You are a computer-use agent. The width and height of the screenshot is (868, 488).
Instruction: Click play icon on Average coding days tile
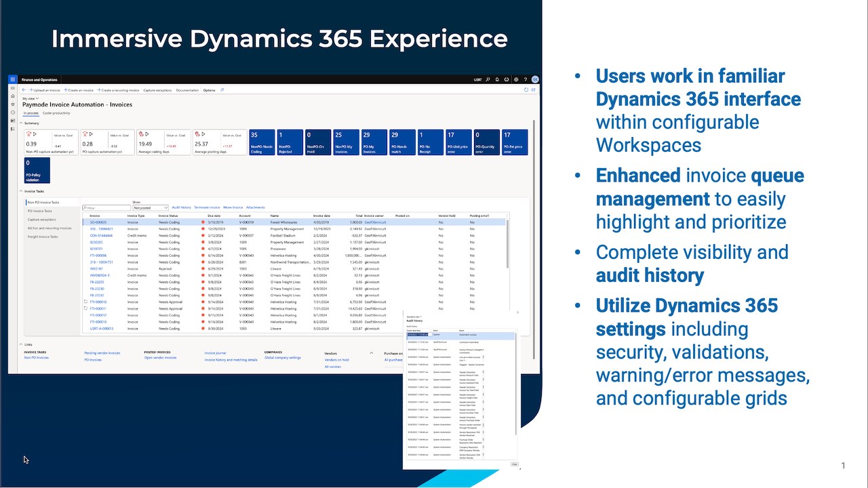(x=147, y=134)
